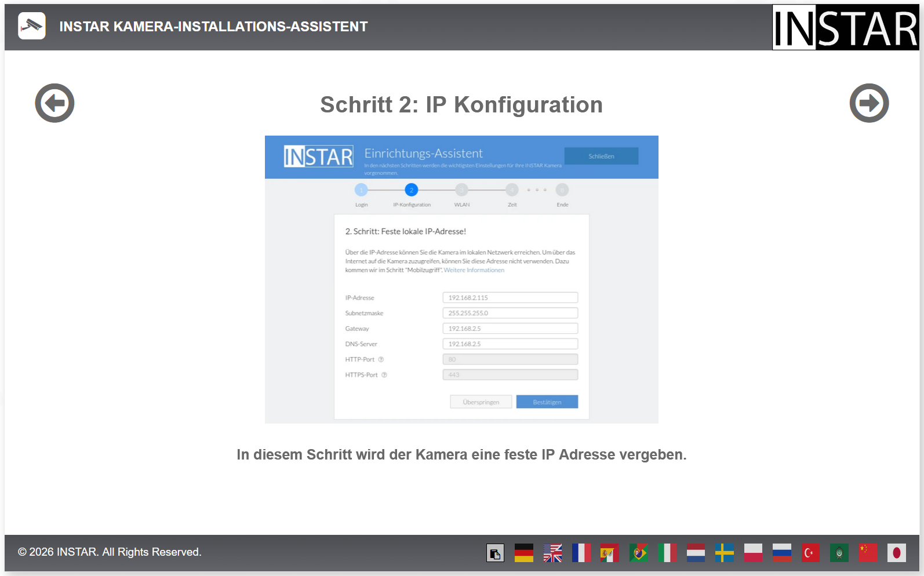Select the Polish flag
The image size is (924, 576).
point(753,553)
